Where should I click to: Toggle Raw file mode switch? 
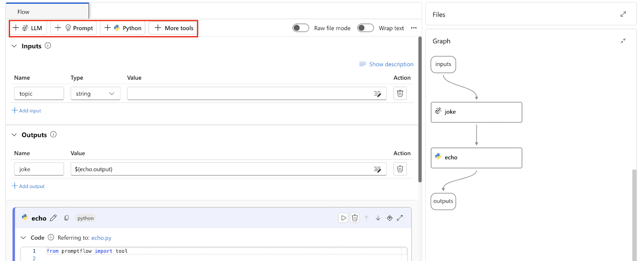pyautogui.click(x=301, y=28)
